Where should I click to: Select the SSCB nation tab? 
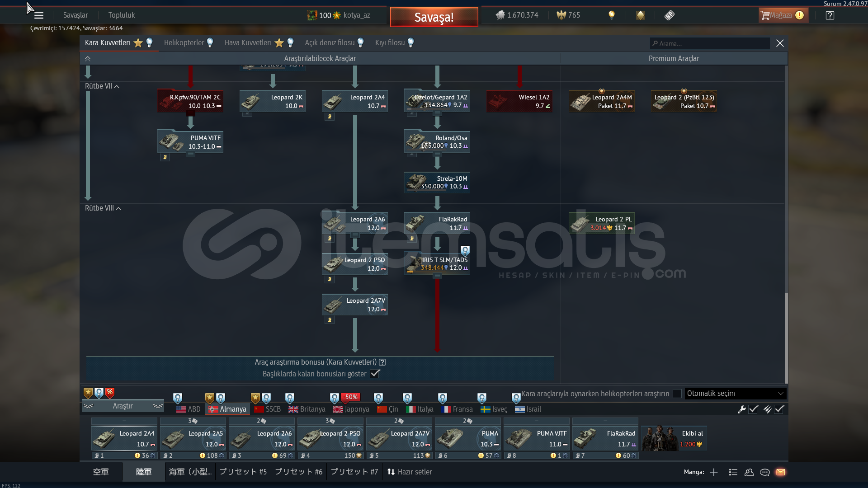pos(268,409)
